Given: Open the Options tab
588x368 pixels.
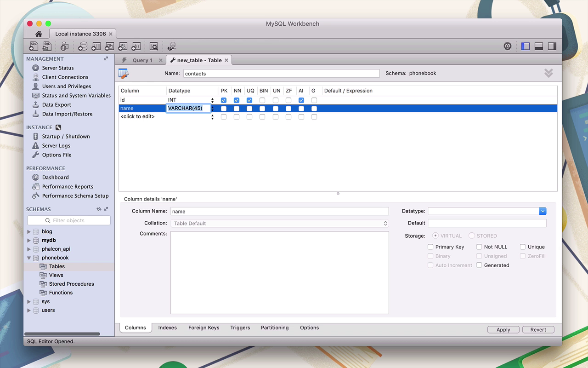Looking at the screenshot, I should [x=309, y=328].
